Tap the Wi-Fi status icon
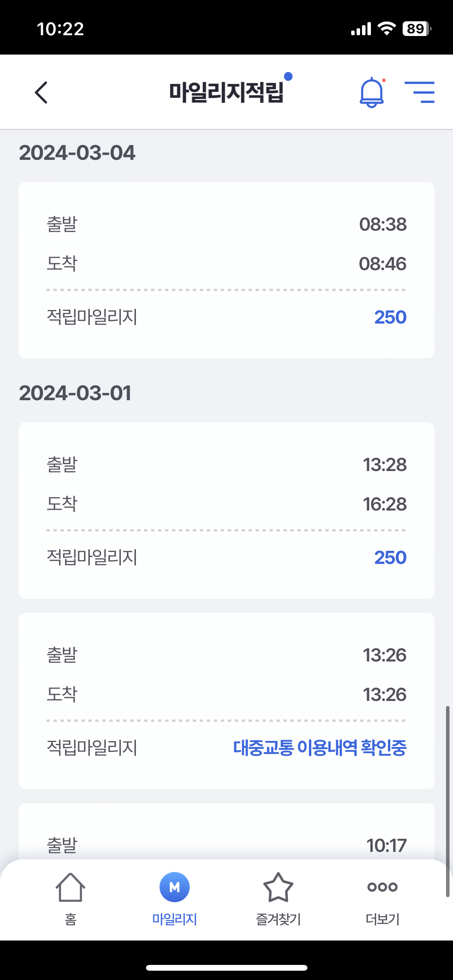 (x=386, y=29)
